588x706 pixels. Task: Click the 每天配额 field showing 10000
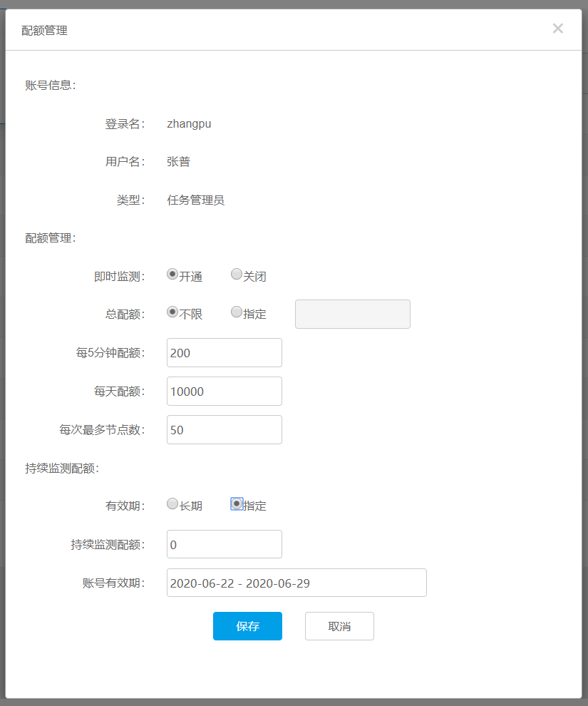coord(224,392)
